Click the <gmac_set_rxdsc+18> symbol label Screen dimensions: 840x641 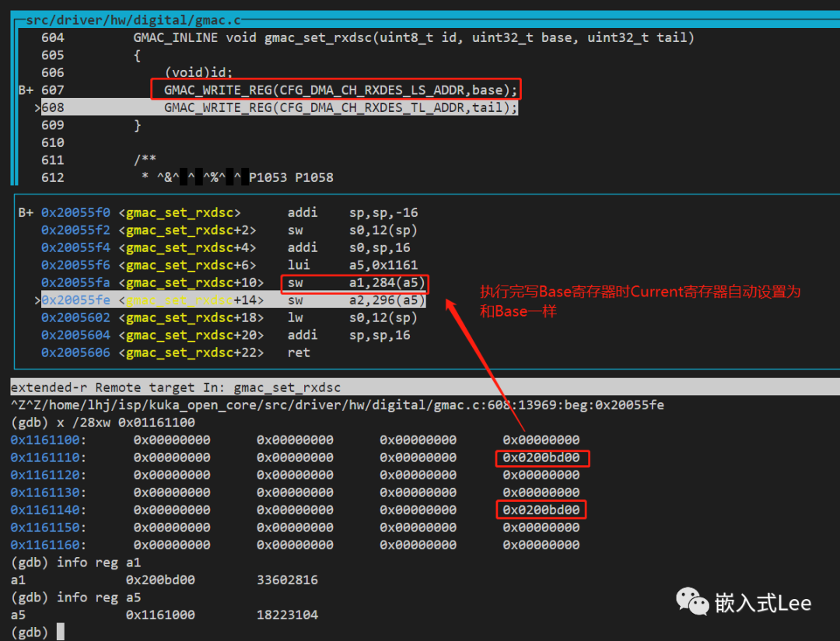(x=191, y=318)
